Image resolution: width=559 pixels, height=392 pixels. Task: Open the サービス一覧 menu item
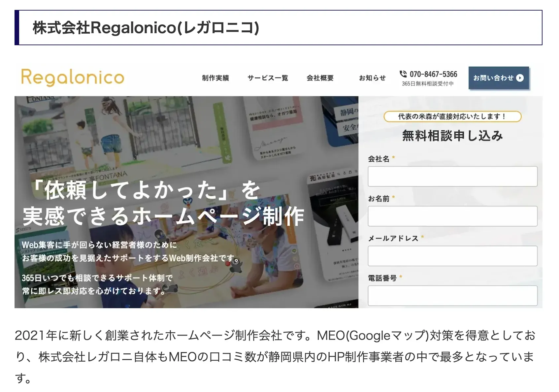click(268, 78)
